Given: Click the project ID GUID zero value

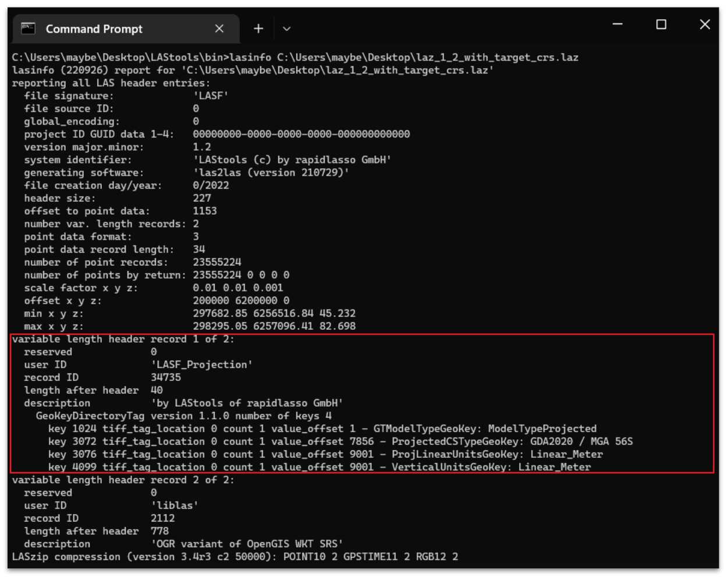Looking at the screenshot, I should click(301, 134).
